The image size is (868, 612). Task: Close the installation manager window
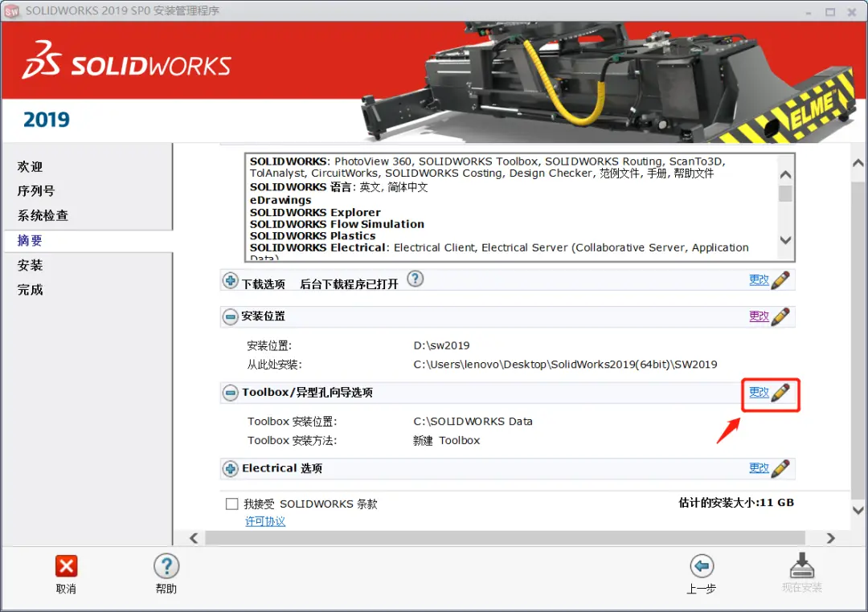(x=852, y=11)
